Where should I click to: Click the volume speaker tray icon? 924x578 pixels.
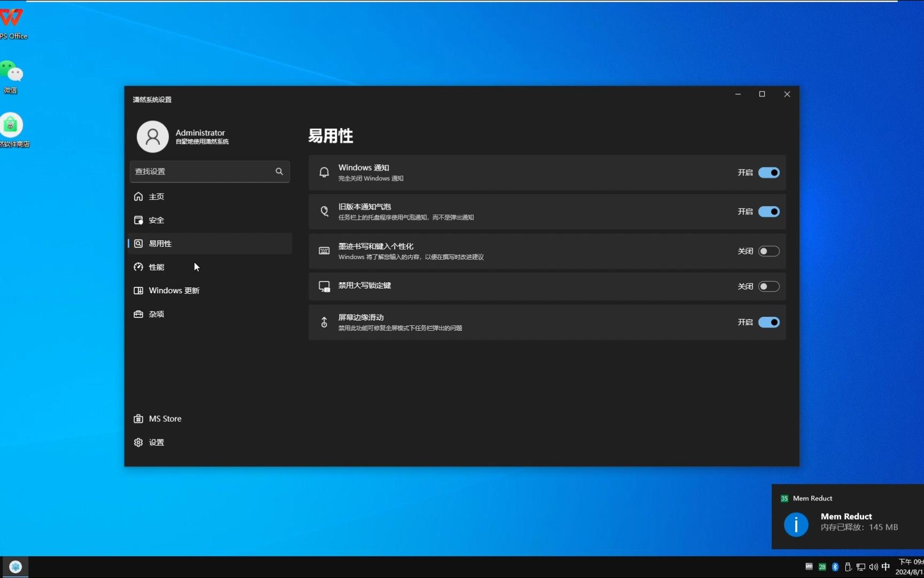(x=873, y=567)
